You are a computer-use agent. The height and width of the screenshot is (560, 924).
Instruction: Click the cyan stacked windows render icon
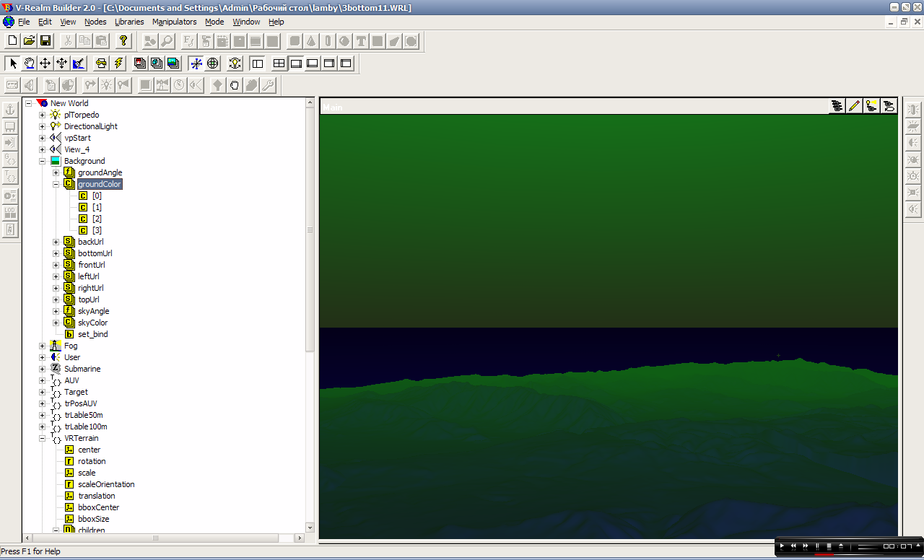click(157, 64)
